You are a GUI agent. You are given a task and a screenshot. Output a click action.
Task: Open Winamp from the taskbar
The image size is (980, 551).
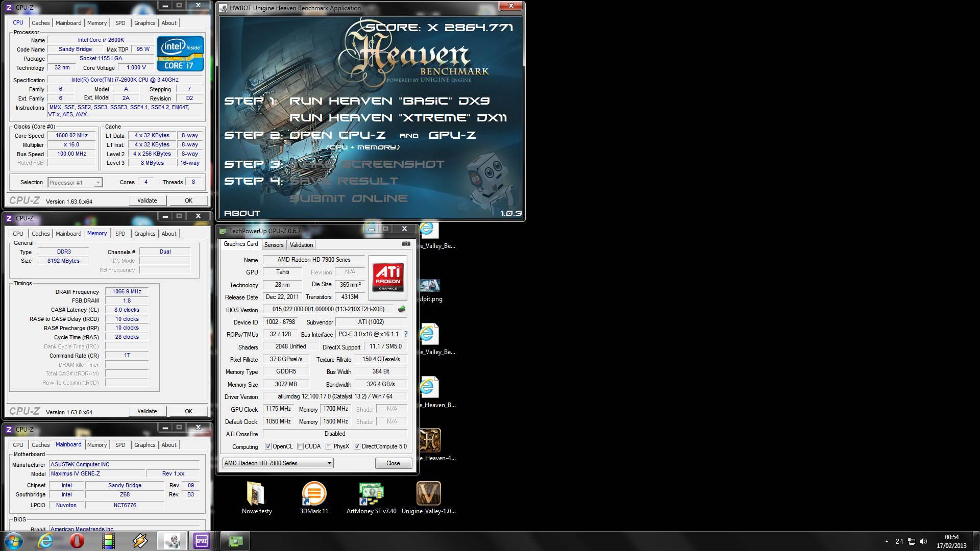coord(140,541)
